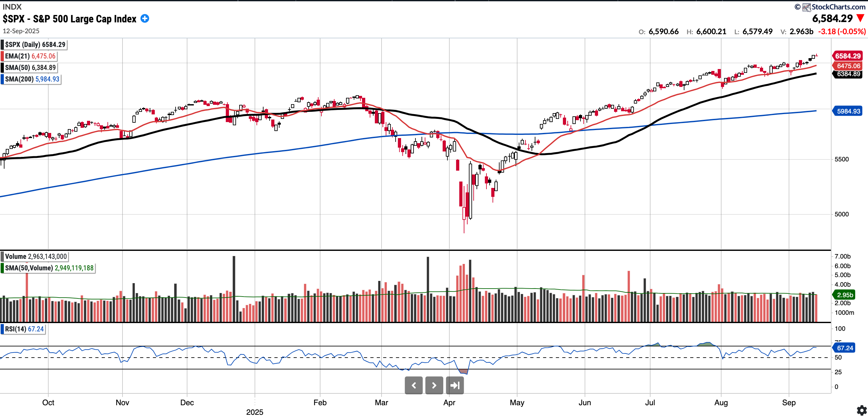This screenshot has height=418, width=868.
Task: Click the green 2.95b volume axis tag
Action: pos(845,295)
